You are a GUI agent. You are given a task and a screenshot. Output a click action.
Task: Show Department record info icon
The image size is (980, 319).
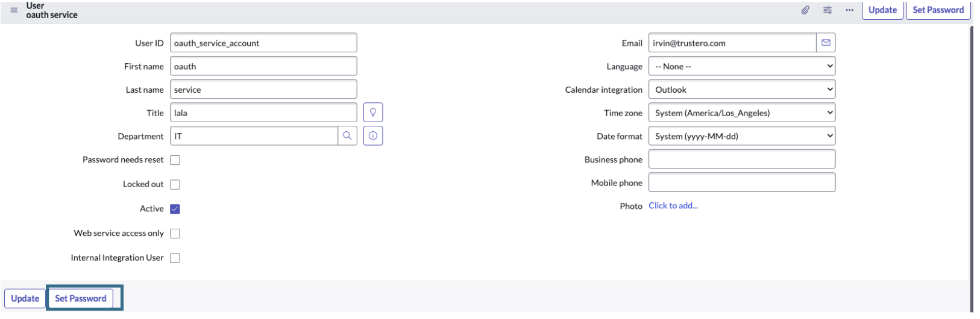tap(373, 136)
